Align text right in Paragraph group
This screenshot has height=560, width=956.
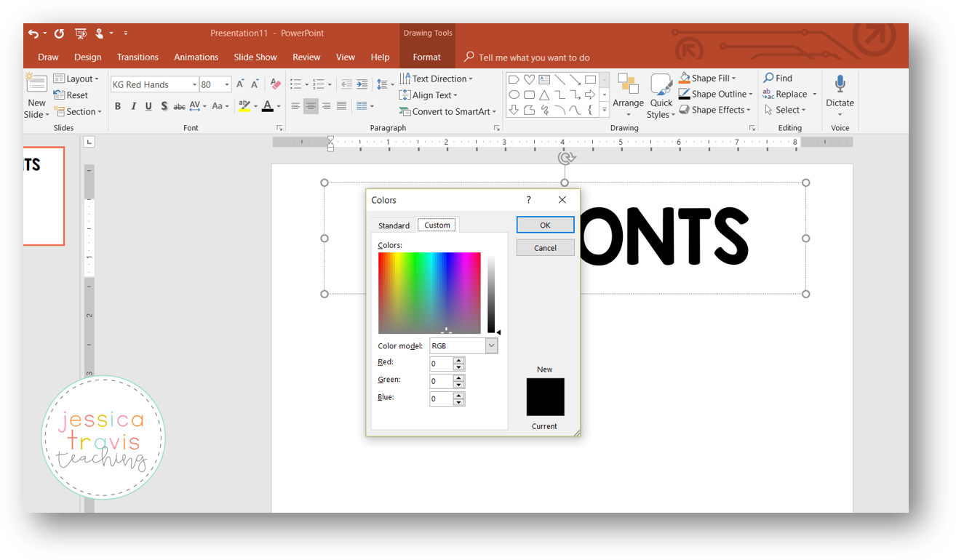click(x=326, y=106)
